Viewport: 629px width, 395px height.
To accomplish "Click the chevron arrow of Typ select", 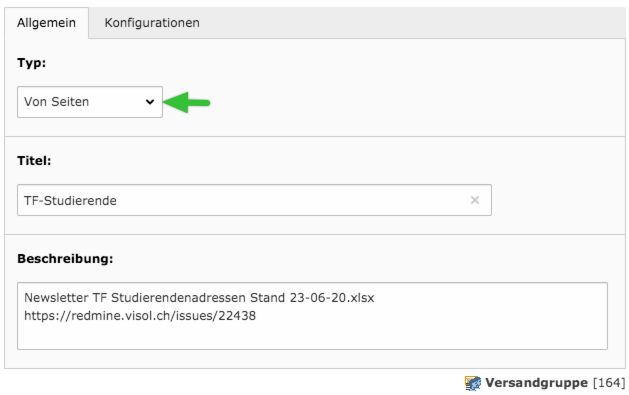I will click(x=150, y=102).
